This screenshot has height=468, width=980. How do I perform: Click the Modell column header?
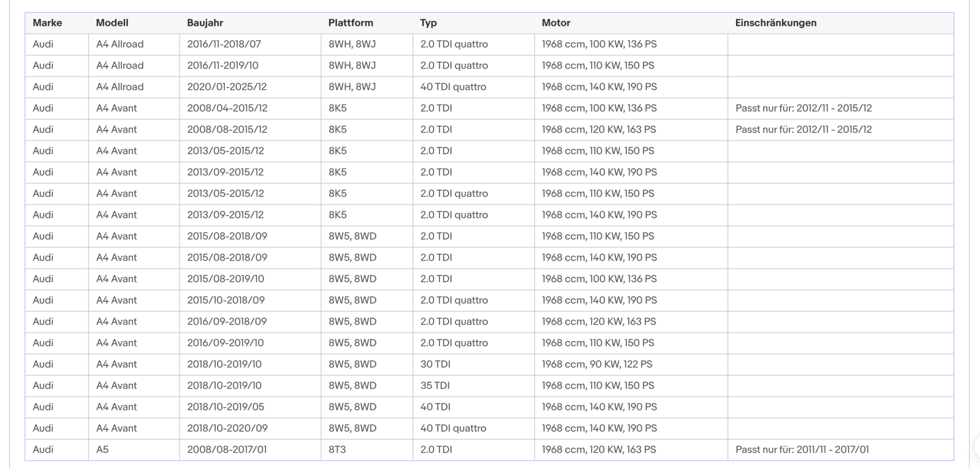click(112, 23)
